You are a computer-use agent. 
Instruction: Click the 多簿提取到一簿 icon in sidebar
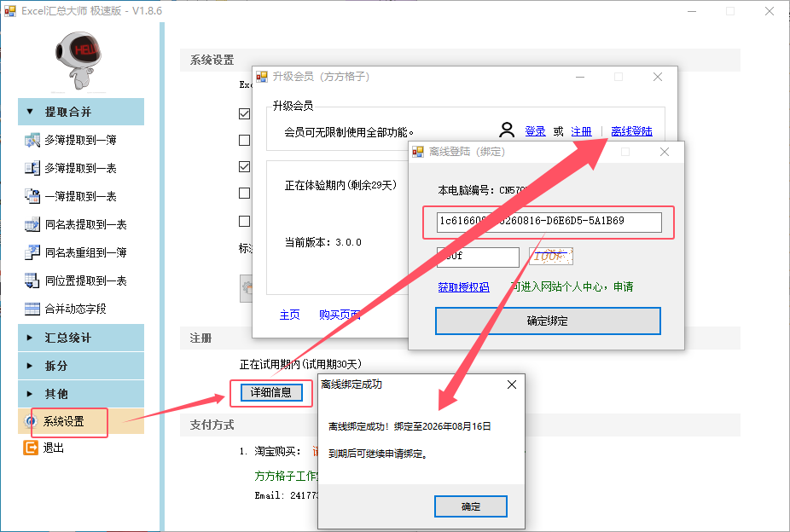coord(32,140)
